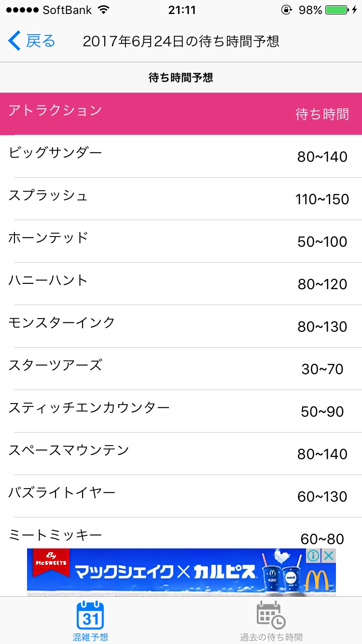Select the スプラッシュ attraction row
362x644 pixels.
pos(181,198)
